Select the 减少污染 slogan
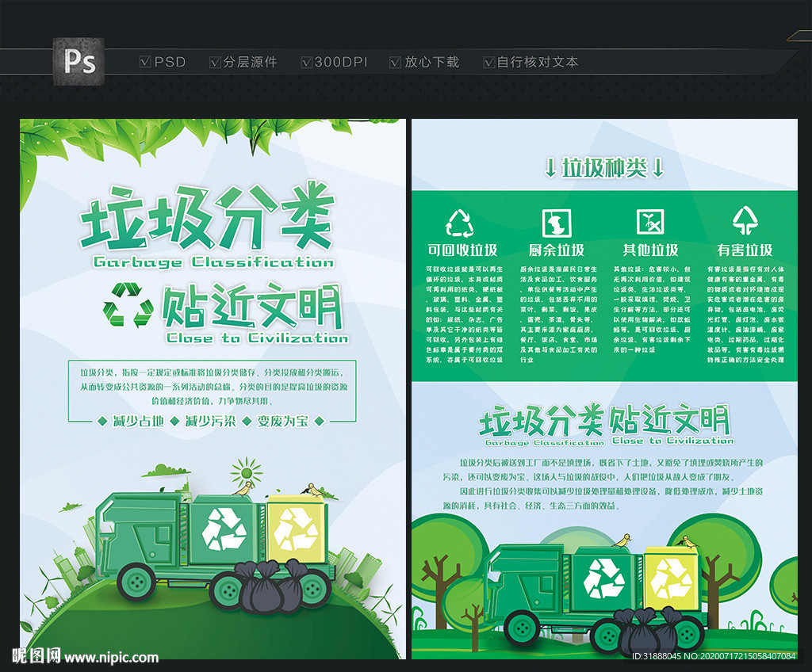Viewport: 812px width, 672px height. tap(211, 422)
